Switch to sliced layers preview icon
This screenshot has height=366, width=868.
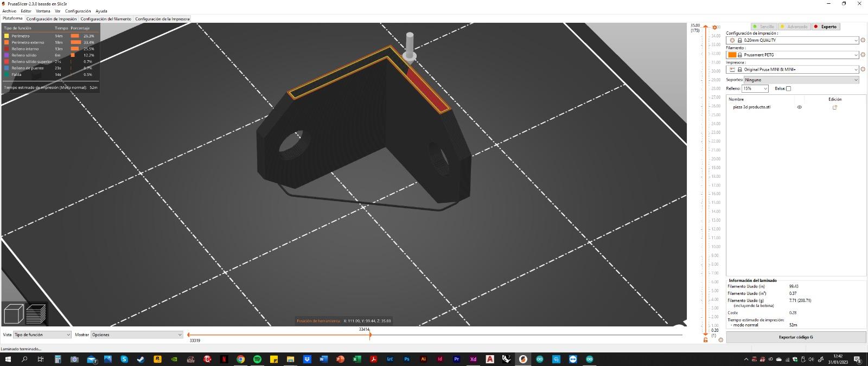36,314
